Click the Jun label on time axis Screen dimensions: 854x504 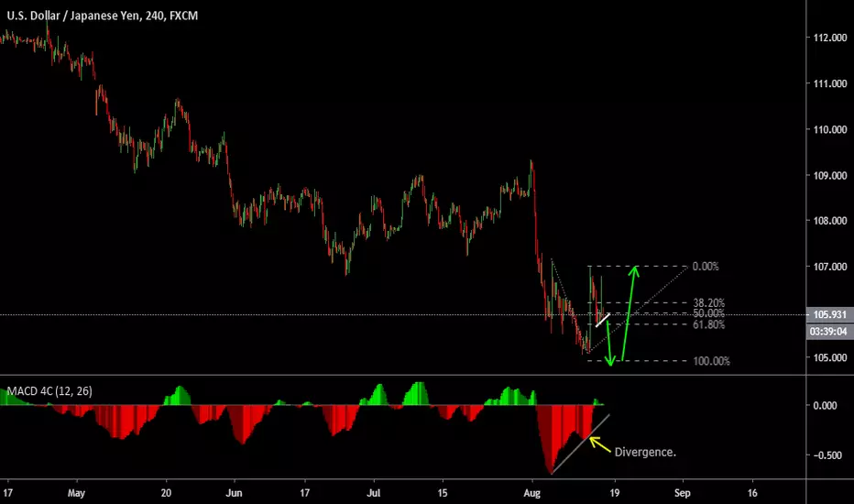pos(234,493)
